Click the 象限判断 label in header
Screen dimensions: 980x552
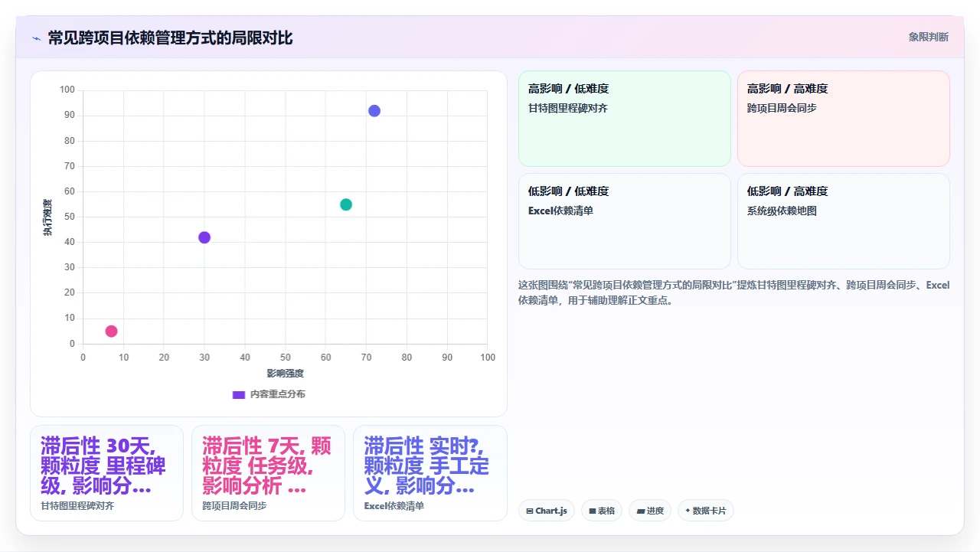[929, 37]
